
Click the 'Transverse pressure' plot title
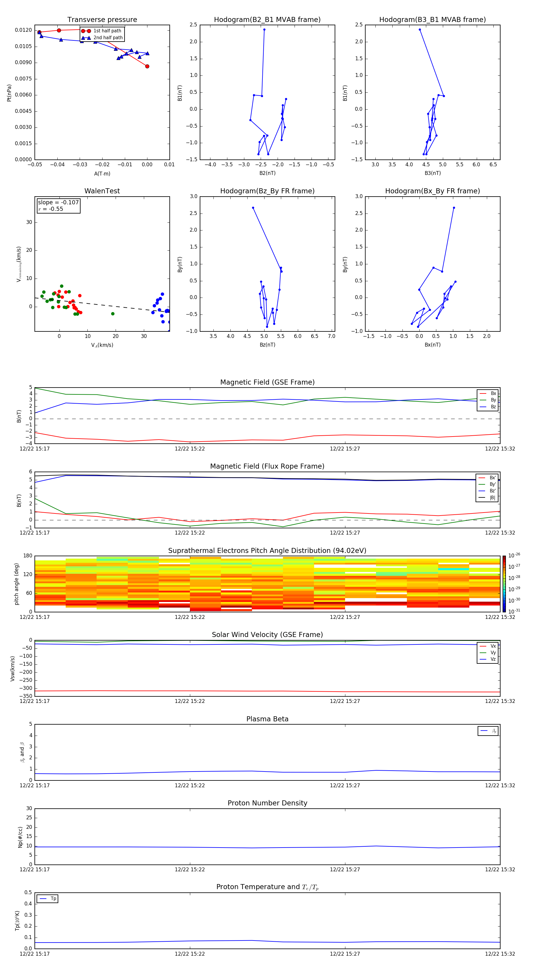(102, 20)
